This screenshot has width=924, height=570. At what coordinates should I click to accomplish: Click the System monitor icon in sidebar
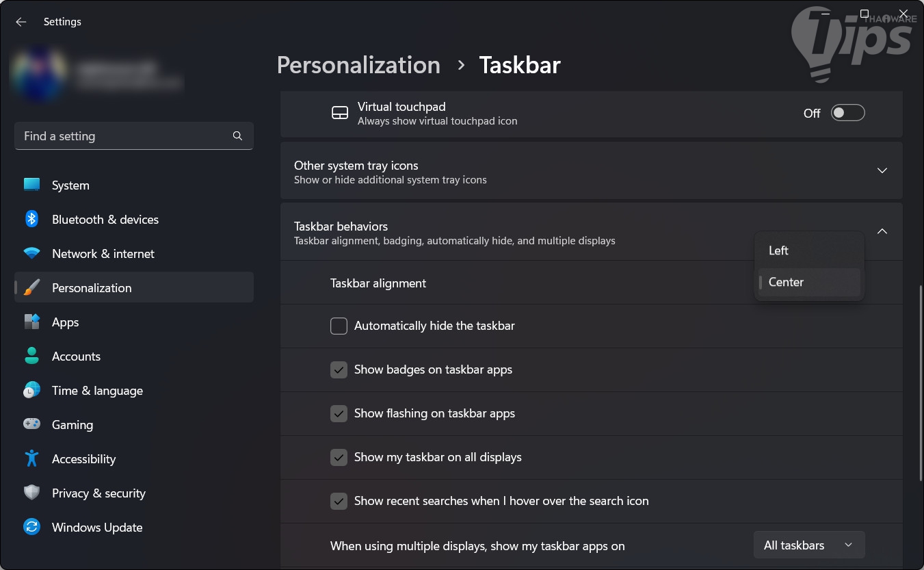pos(31,185)
